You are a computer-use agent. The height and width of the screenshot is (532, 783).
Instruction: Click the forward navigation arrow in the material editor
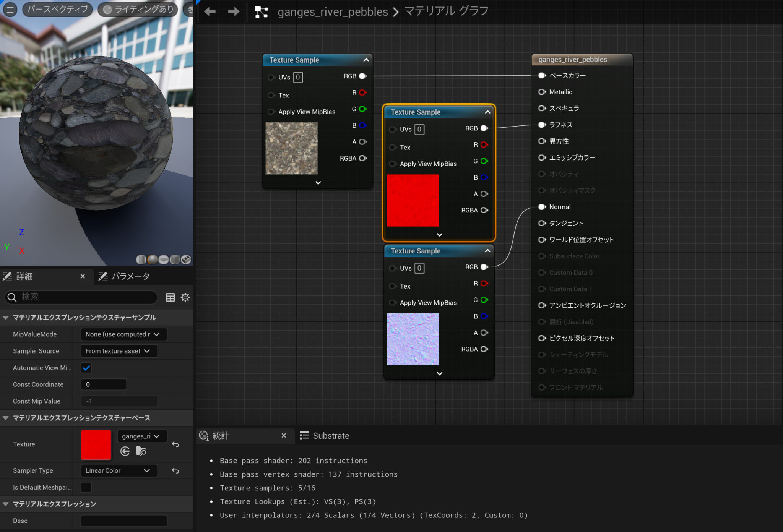tap(233, 11)
